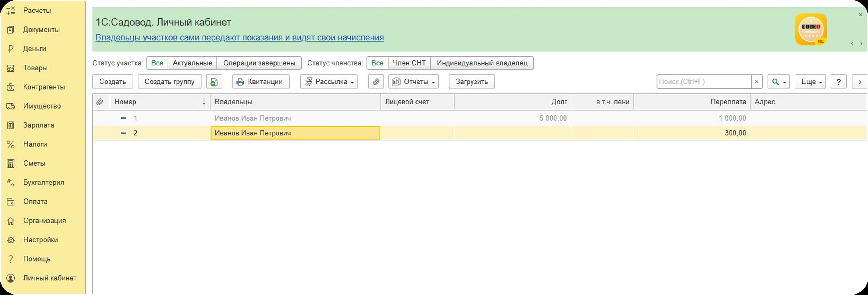Click the Долг column header
The width and height of the screenshot is (868, 295).
coord(513,102)
